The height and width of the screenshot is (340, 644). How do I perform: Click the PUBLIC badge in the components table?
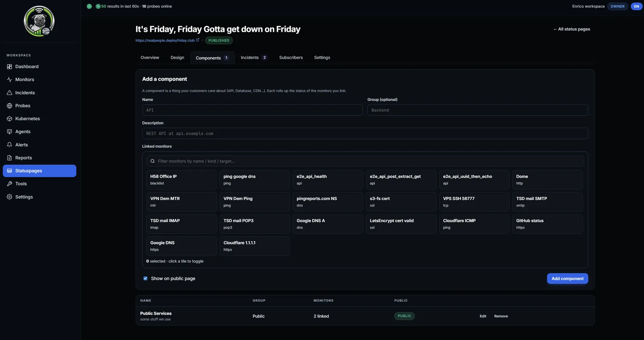tap(405, 316)
